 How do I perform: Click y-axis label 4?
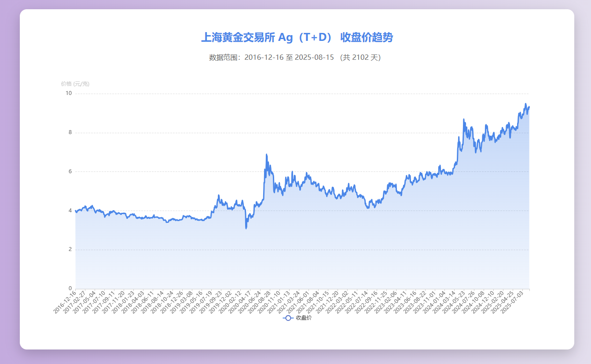(x=70, y=211)
